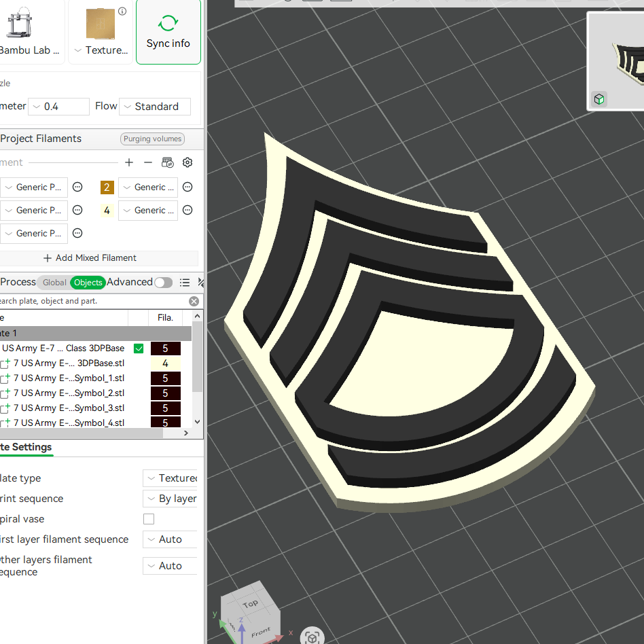Click the info icon on plate thumbnail

click(x=122, y=11)
